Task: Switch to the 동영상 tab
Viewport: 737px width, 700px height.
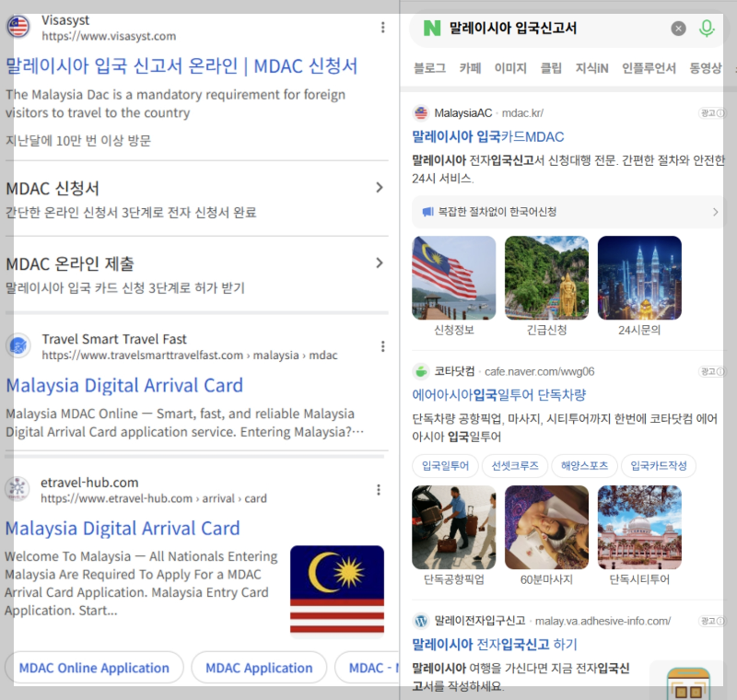Action: click(706, 68)
